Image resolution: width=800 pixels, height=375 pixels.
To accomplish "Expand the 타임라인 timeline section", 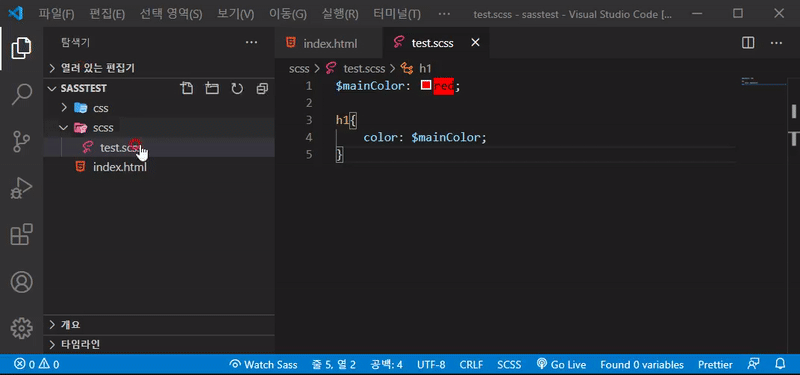I will [x=159, y=344].
